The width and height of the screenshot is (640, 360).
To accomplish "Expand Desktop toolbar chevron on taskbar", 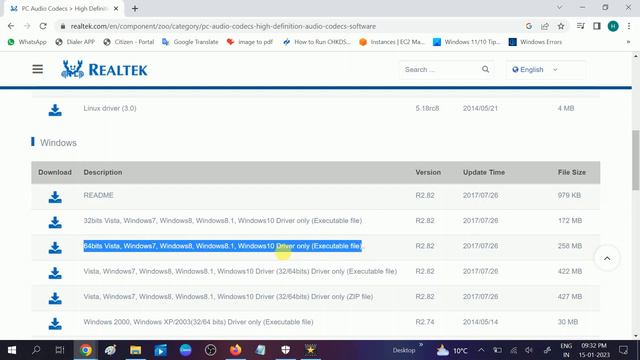I will (x=421, y=345).
